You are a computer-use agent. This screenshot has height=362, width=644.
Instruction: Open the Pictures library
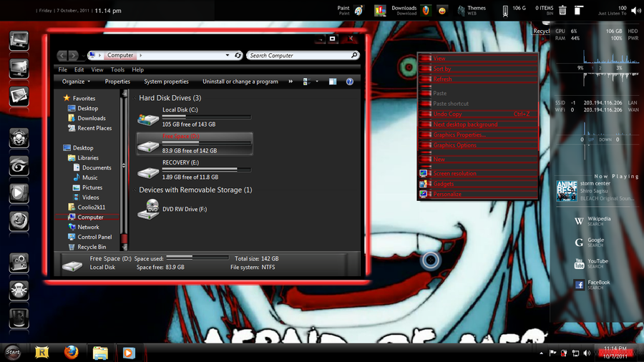tap(88, 187)
